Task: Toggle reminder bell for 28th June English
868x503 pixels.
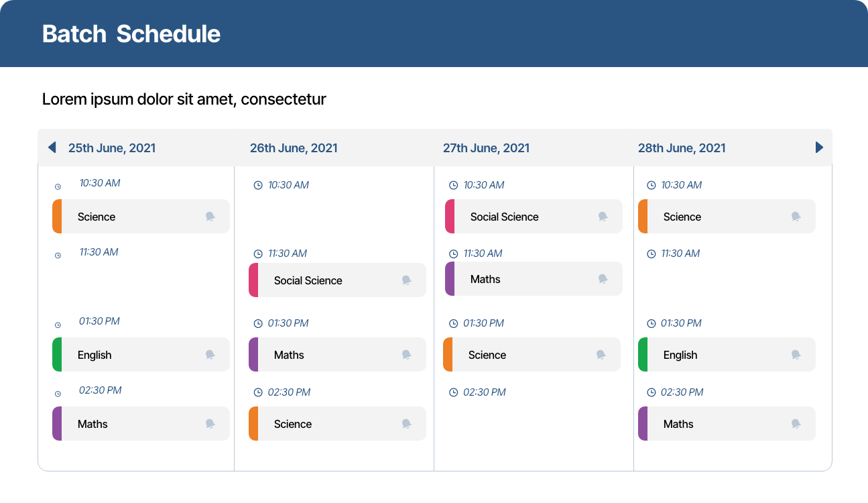Action: (x=796, y=355)
